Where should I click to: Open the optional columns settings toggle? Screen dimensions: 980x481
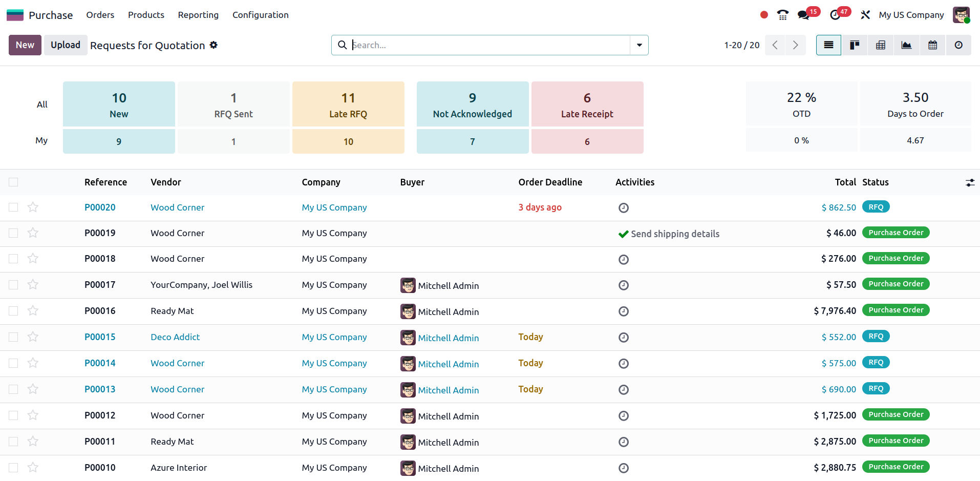(970, 182)
